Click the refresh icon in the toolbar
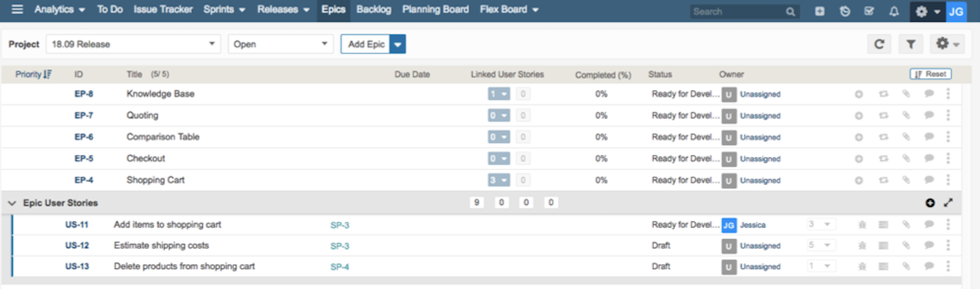Image resolution: width=980 pixels, height=289 pixels. tap(879, 44)
